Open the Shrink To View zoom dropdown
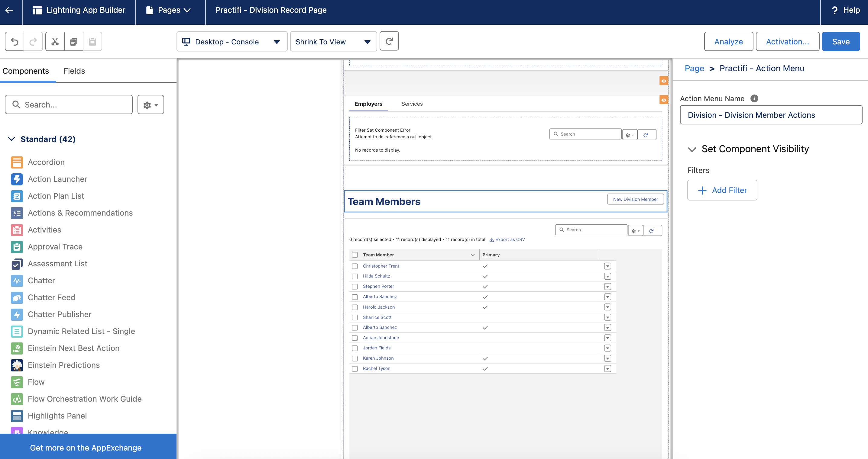This screenshot has height=459, width=868. coord(333,41)
